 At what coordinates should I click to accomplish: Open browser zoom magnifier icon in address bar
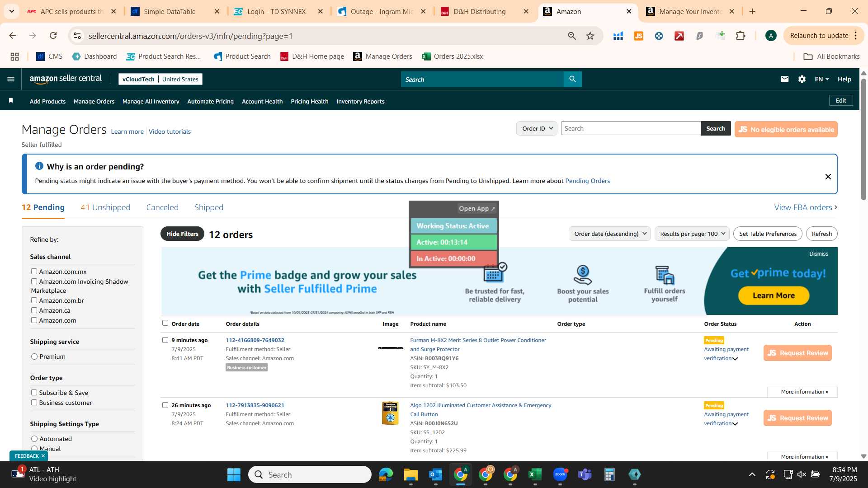572,36
